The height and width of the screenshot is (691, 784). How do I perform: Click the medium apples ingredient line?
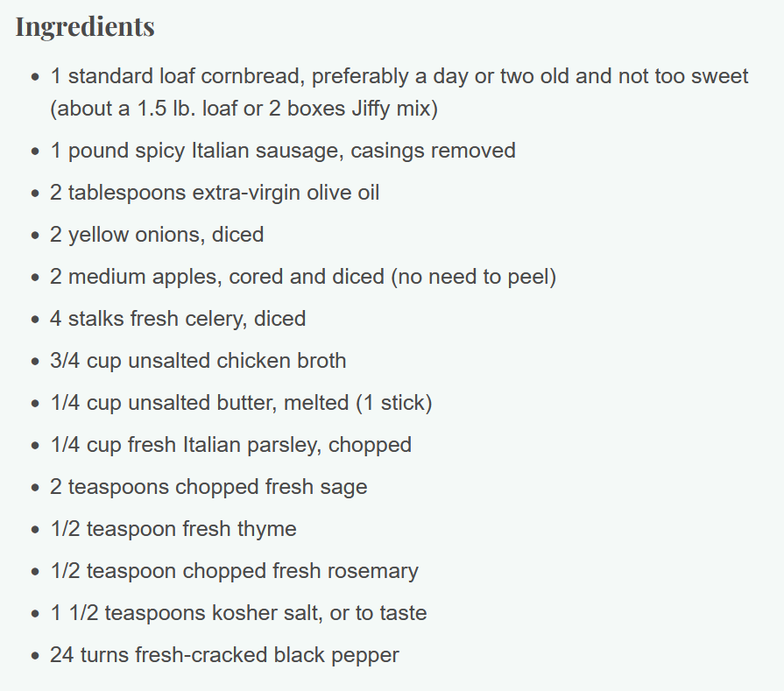coord(303,277)
